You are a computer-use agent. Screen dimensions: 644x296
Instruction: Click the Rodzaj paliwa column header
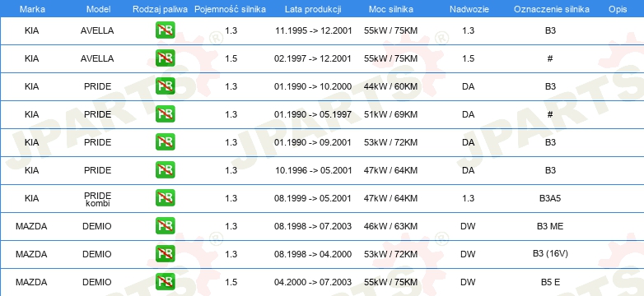click(161, 9)
